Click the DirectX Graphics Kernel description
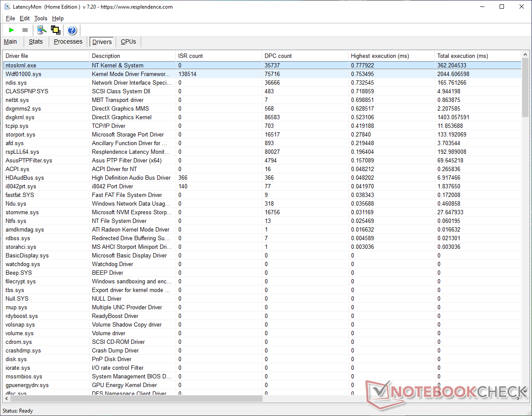 coord(122,117)
